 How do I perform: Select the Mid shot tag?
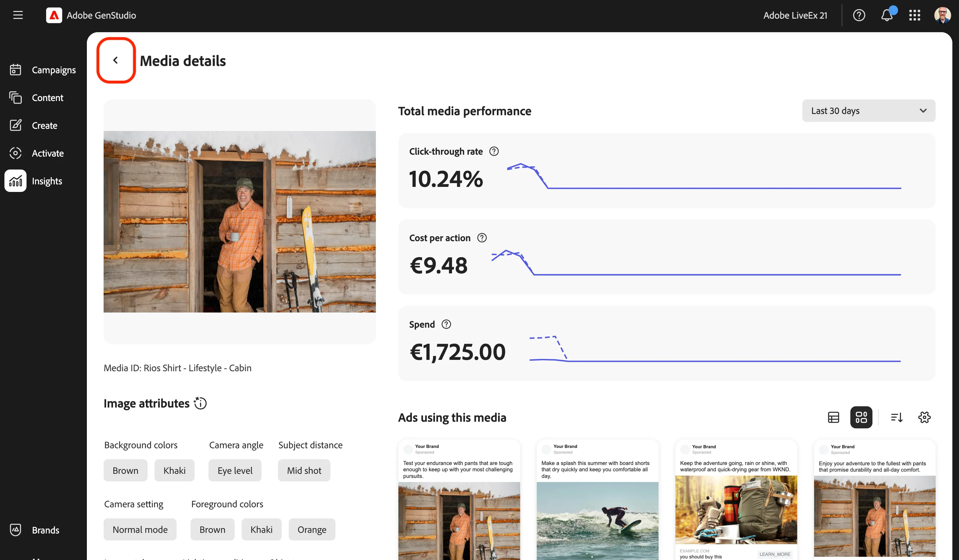[304, 471]
